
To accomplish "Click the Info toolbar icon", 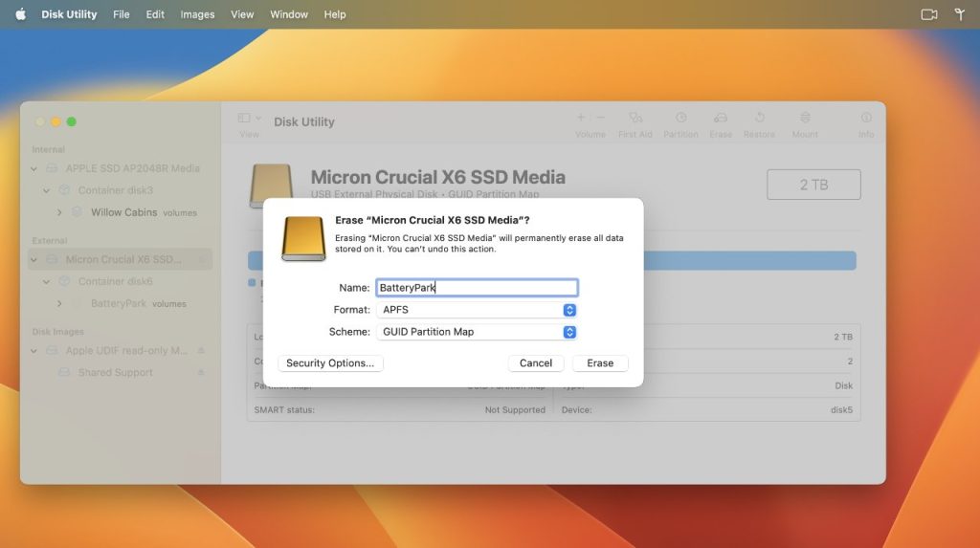I will point(865,118).
